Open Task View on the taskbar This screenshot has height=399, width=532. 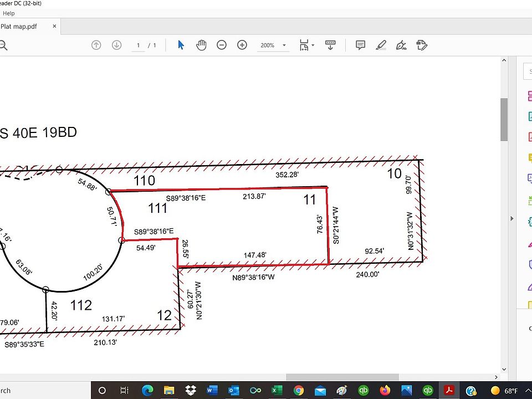click(125, 390)
